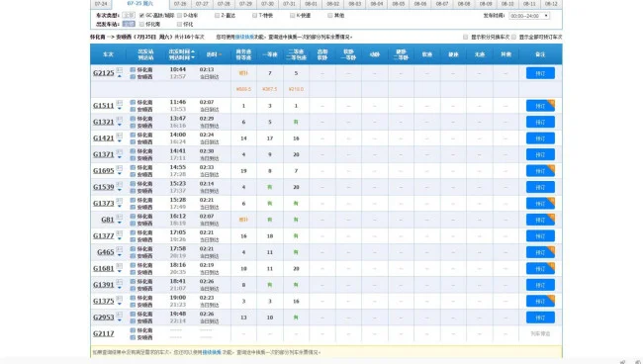This screenshot has width=643, height=364.
Task: Click the ID card icon beside G1539
Action: tap(120, 184)
